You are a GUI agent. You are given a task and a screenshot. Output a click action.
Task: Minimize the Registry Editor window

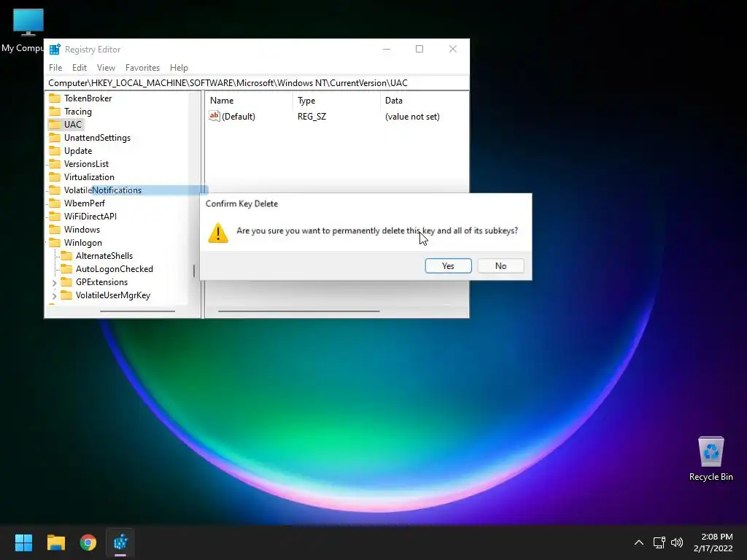click(387, 49)
